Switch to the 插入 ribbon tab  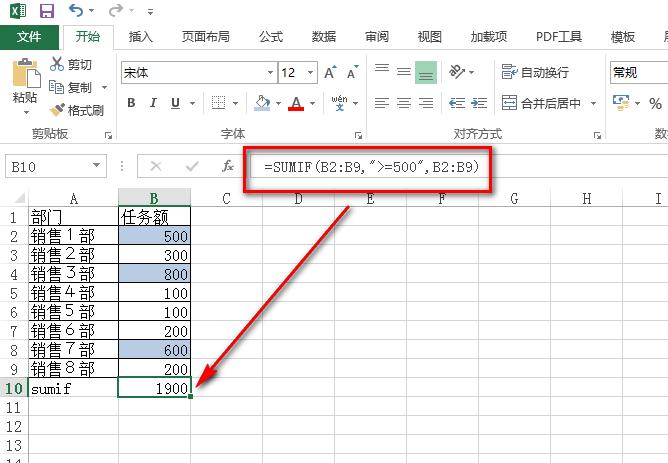point(141,37)
